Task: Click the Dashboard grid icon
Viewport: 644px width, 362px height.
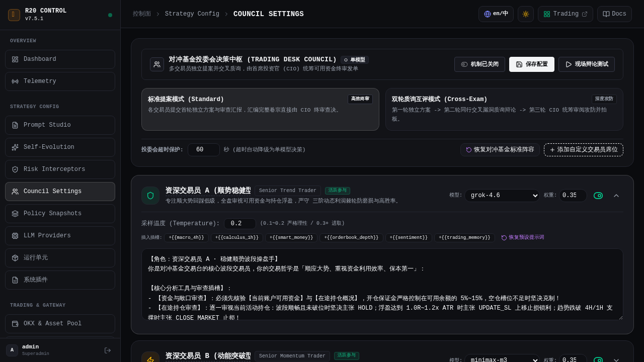Action: point(15,59)
